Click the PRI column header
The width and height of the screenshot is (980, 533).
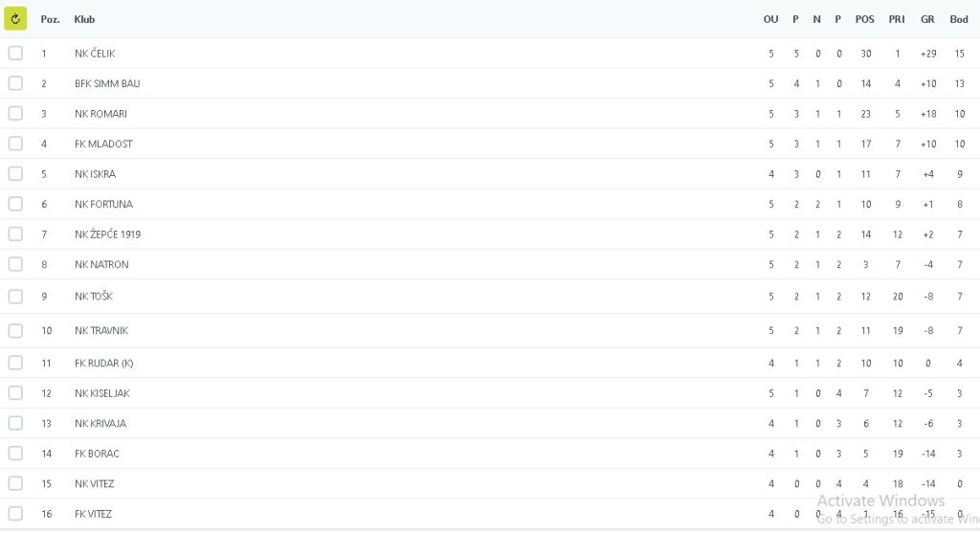897,19
